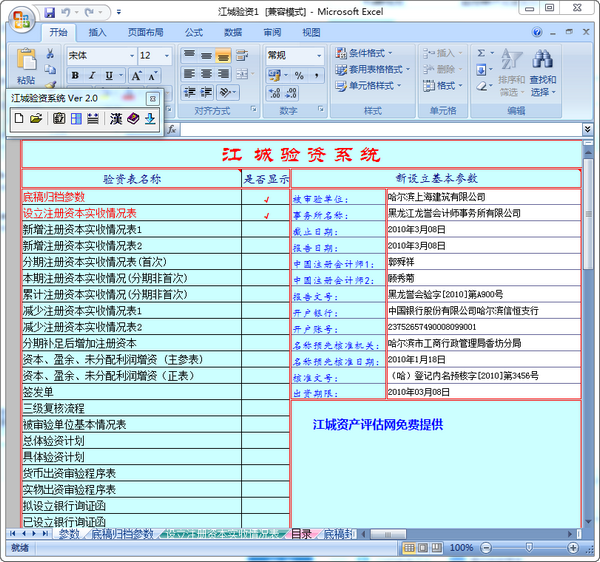Screen dimensions: 600x562
Task: Align text left
Action: point(189,73)
